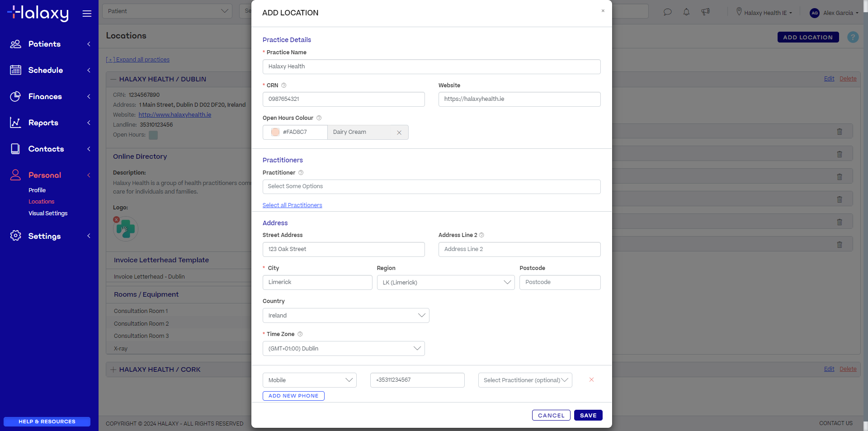This screenshot has height=431, width=868.
Task: Click the phone number input field
Action: coord(417,380)
